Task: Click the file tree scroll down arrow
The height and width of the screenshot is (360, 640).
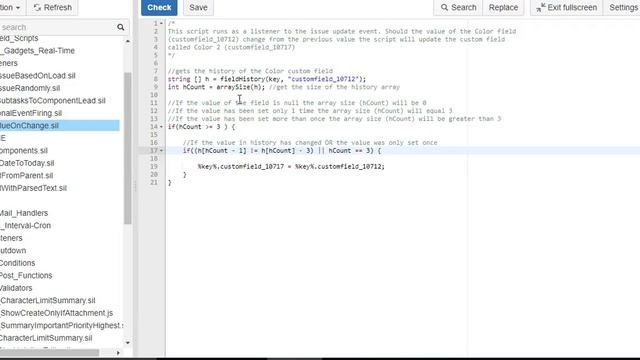Action: [x=127, y=343]
